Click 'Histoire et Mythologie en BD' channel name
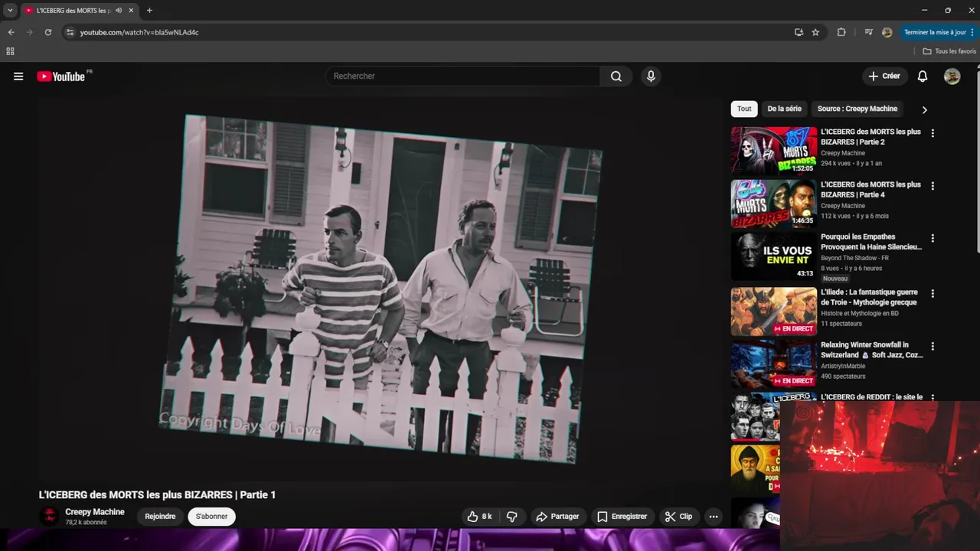The height and width of the screenshot is (551, 980). click(860, 314)
